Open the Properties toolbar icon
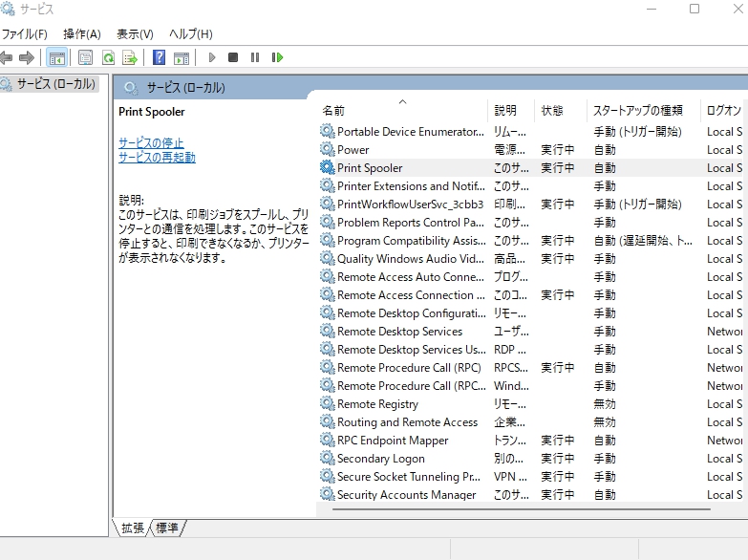The width and height of the screenshot is (748, 560). [85, 57]
